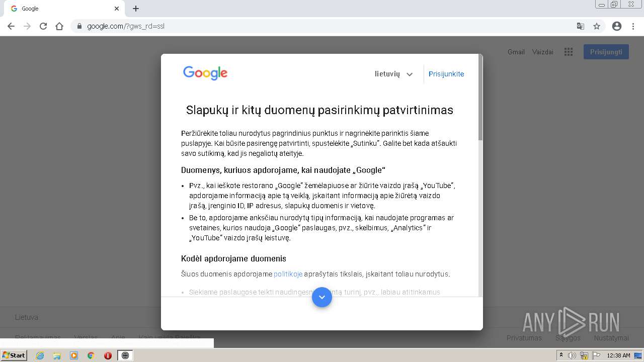Click the red Opera taskbar icon
644x362 pixels.
pos(108,355)
